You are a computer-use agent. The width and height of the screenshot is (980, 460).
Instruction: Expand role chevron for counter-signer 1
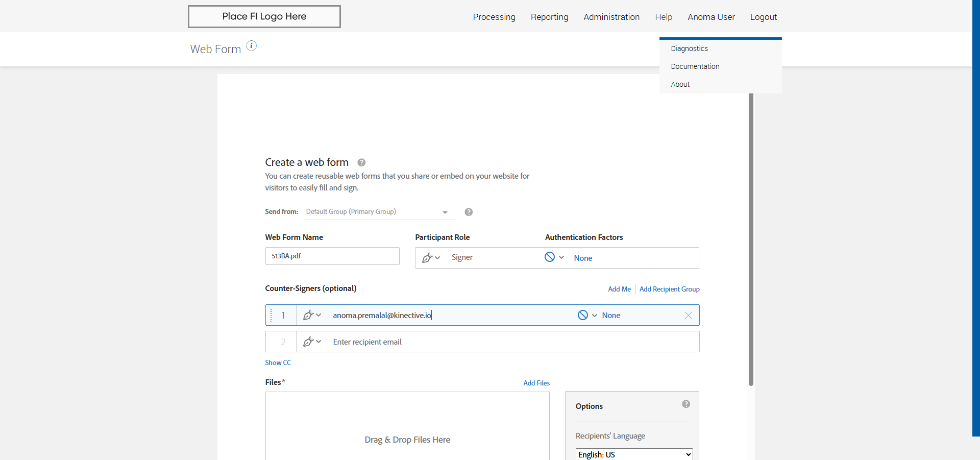pos(318,315)
